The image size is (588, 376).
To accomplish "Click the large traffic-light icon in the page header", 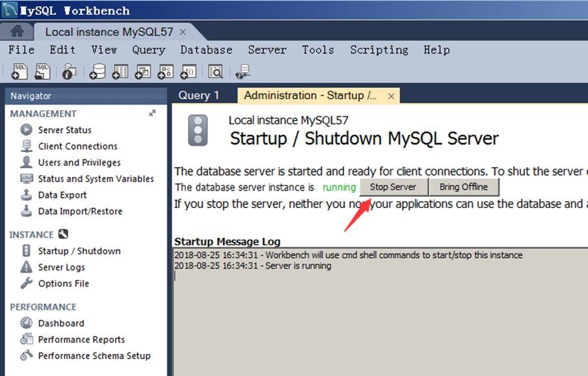I will [198, 130].
